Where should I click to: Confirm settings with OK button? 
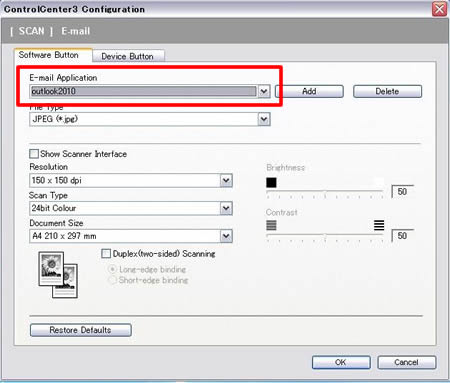click(341, 362)
